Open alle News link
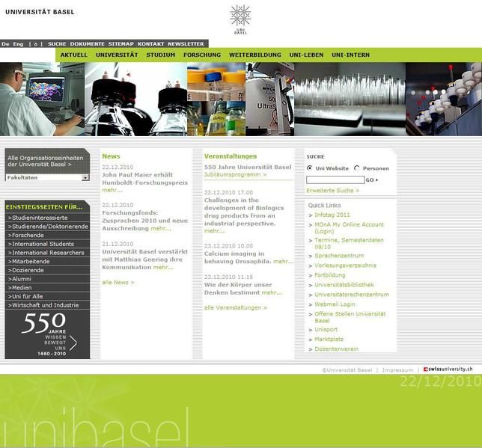Image resolution: width=482 pixels, height=448 pixels. [x=118, y=283]
